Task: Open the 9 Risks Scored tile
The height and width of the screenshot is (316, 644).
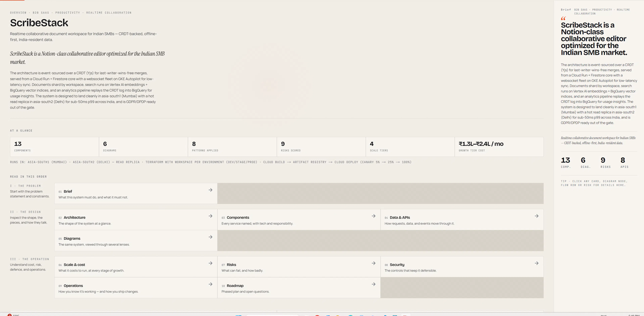Action: (321, 147)
